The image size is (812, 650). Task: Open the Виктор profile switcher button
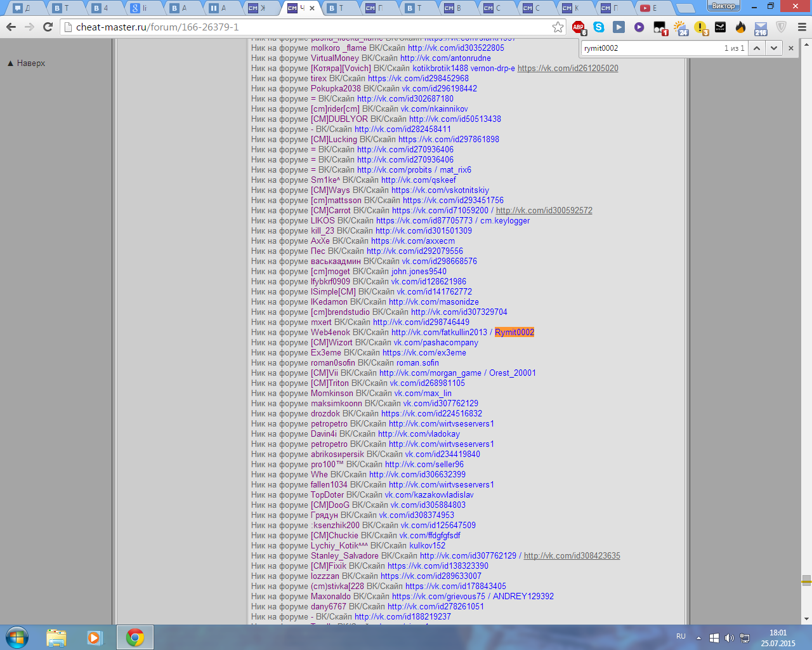[x=723, y=6]
